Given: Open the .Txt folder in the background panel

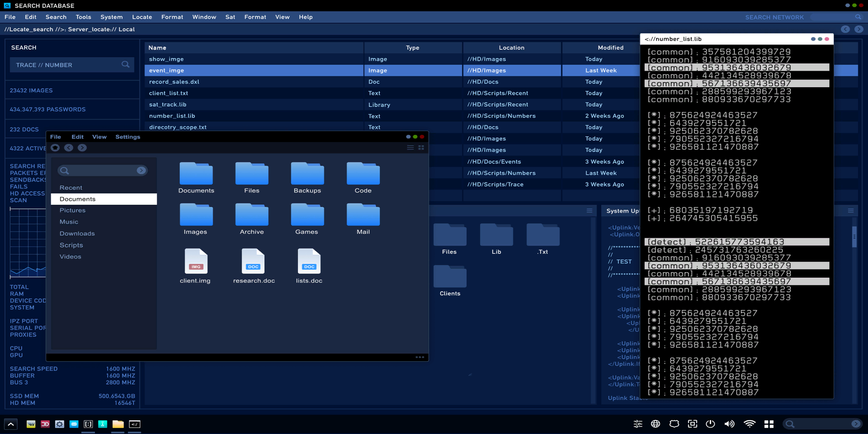Looking at the screenshot, I should (543, 239).
